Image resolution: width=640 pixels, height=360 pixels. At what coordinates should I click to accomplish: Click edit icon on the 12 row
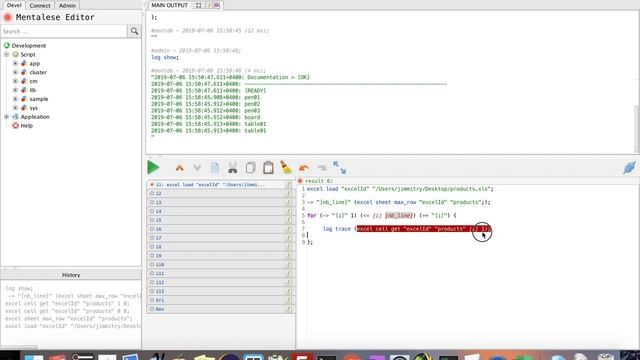[x=289, y=193]
